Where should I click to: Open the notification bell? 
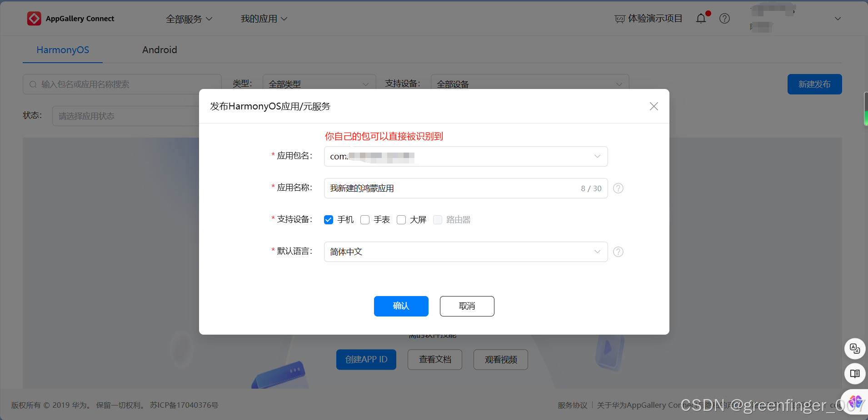[x=701, y=18]
